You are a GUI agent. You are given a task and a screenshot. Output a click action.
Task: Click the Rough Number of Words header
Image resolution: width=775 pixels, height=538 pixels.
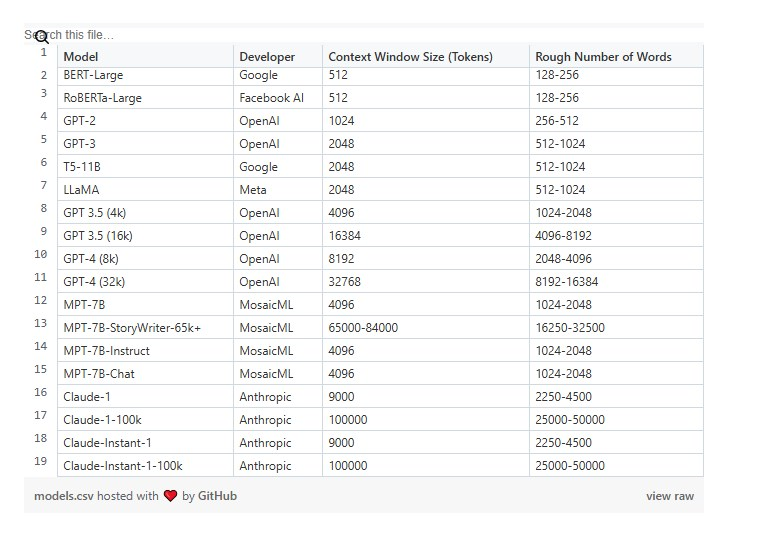[603, 57]
